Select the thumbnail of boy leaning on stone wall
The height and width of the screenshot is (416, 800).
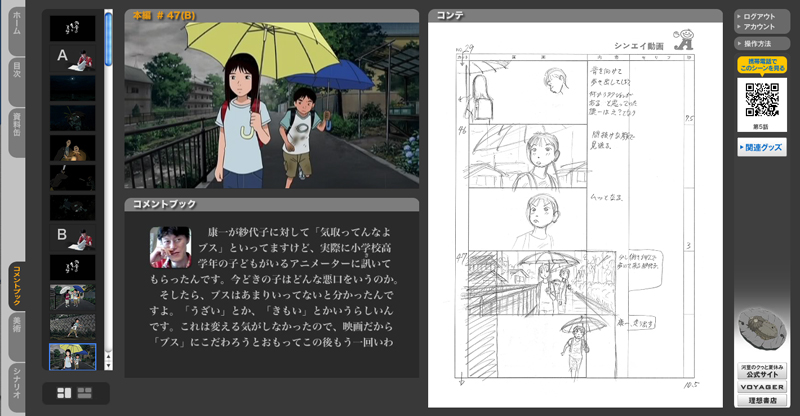72,327
